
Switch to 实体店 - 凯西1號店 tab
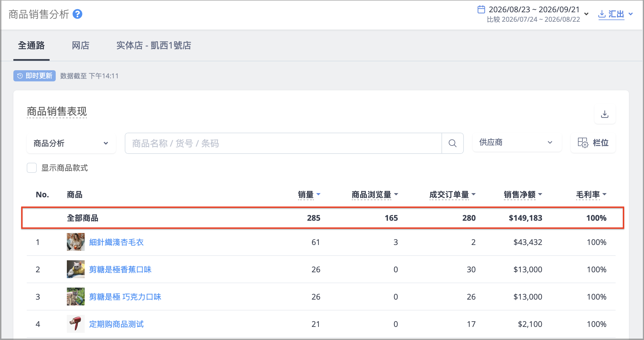click(x=154, y=45)
